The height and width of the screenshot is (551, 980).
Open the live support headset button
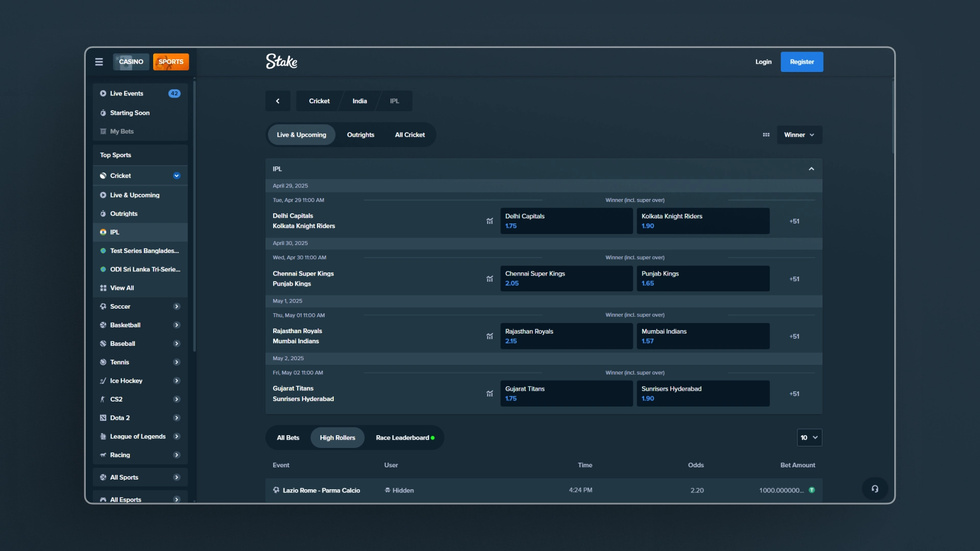(875, 489)
